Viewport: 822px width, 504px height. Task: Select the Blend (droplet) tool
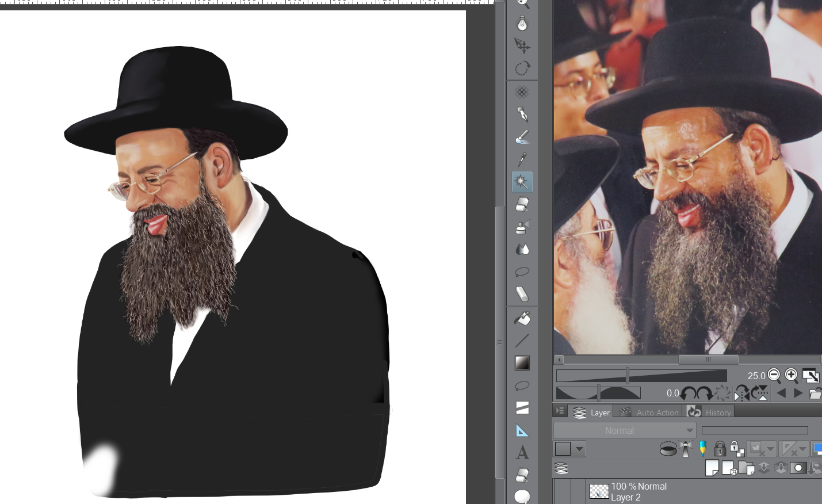[522, 249]
